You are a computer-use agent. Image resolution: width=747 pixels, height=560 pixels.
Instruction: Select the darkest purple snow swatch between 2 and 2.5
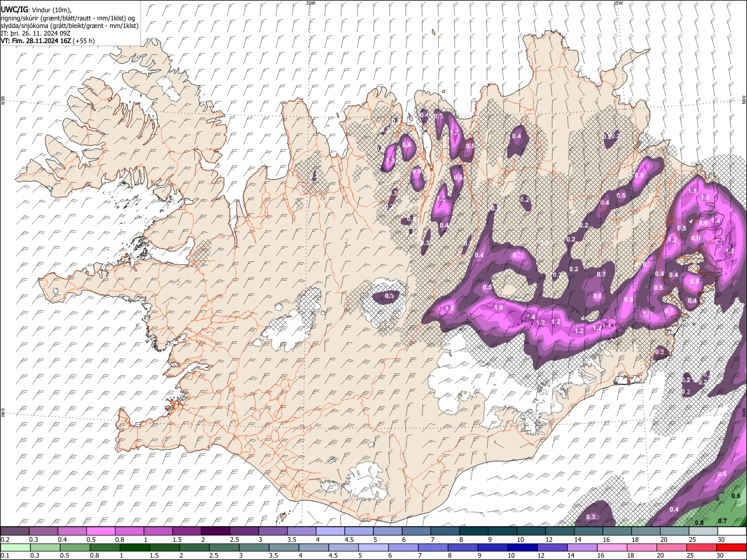tap(215, 531)
